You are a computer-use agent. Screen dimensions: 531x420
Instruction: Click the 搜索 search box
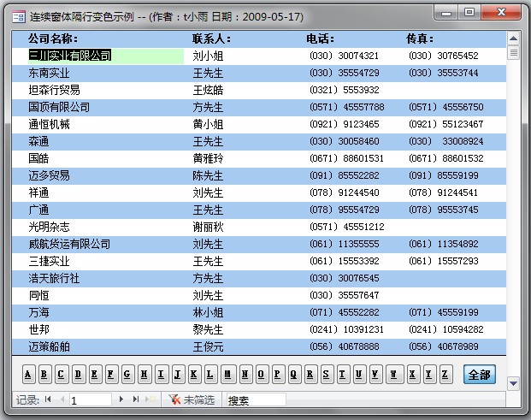click(x=256, y=400)
